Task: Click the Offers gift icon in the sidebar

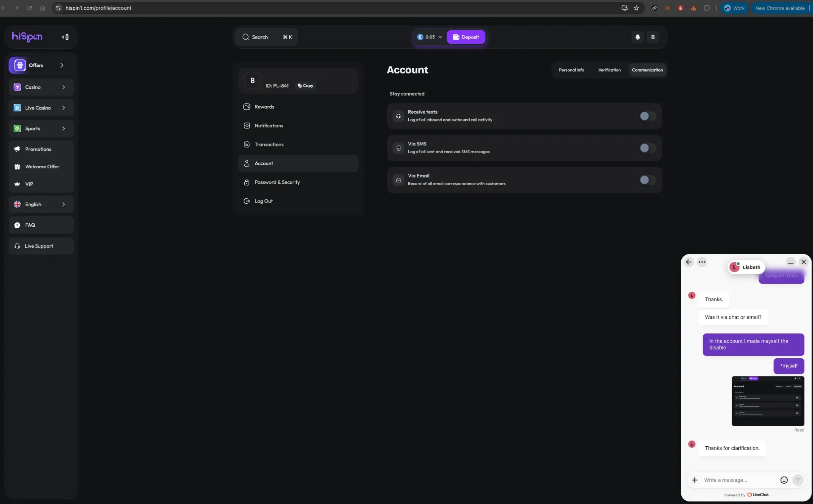Action: pos(20,65)
